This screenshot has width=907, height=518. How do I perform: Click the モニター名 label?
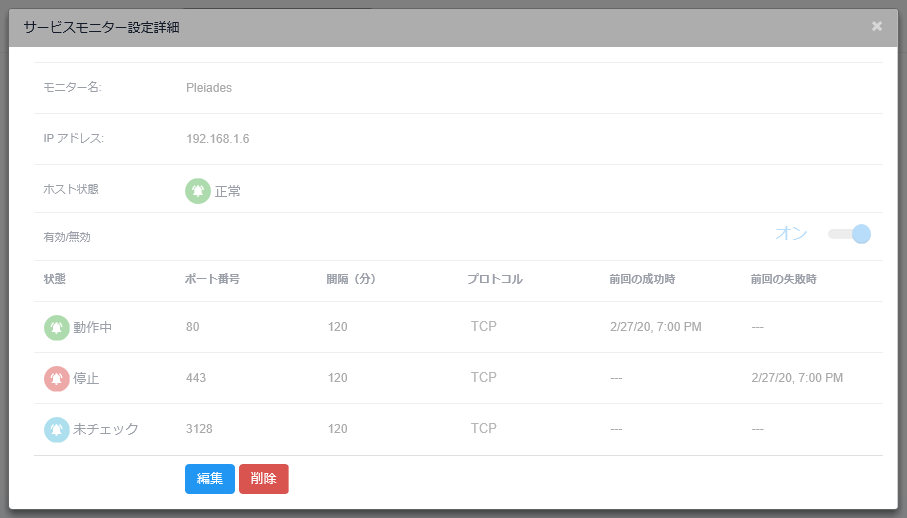[72, 87]
